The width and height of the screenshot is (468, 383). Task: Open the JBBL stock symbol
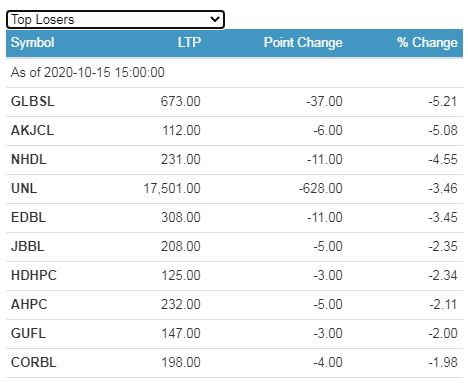[x=28, y=246]
